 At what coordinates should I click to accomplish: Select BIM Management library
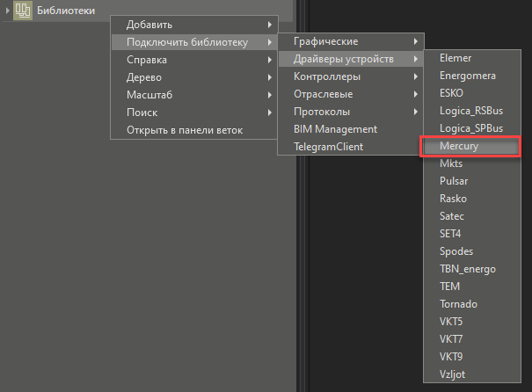pos(335,129)
